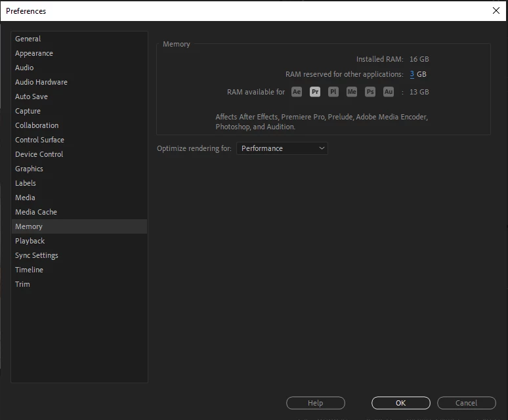Viewport: 508px width, 420px height.
Task: Click the 13 GB available RAM value
Action: pyautogui.click(x=419, y=92)
